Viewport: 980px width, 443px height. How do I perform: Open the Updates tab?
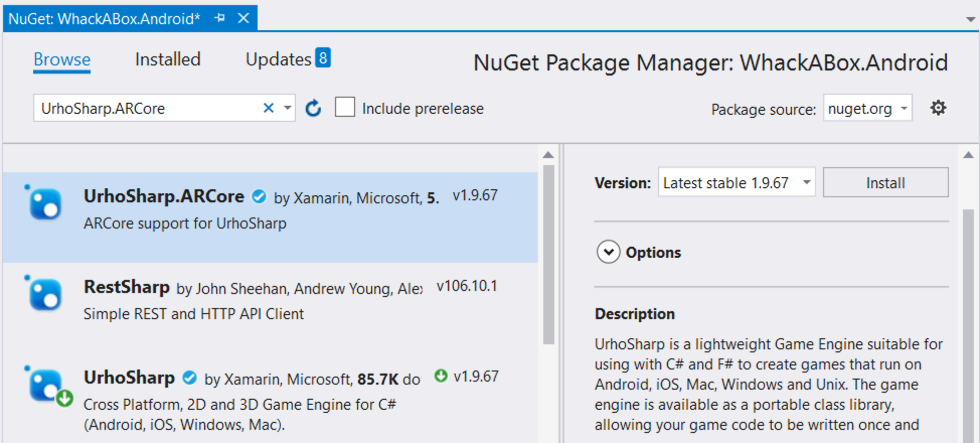coord(278,59)
